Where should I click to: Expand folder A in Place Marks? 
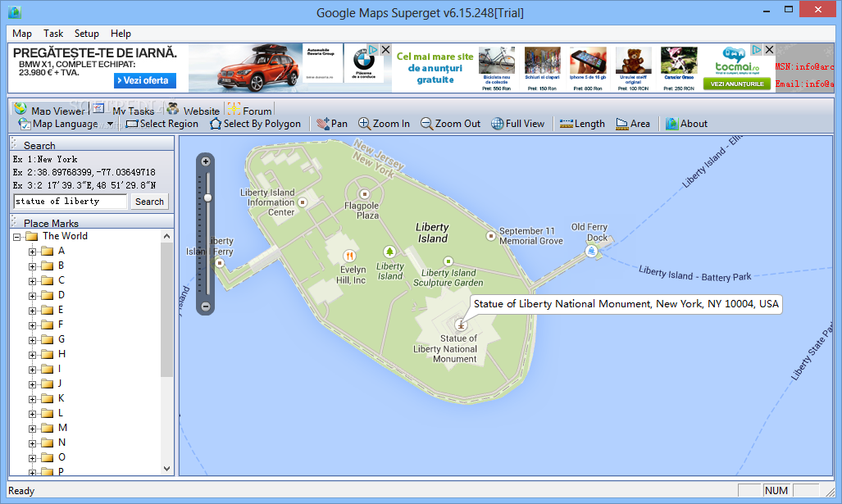tap(32, 252)
